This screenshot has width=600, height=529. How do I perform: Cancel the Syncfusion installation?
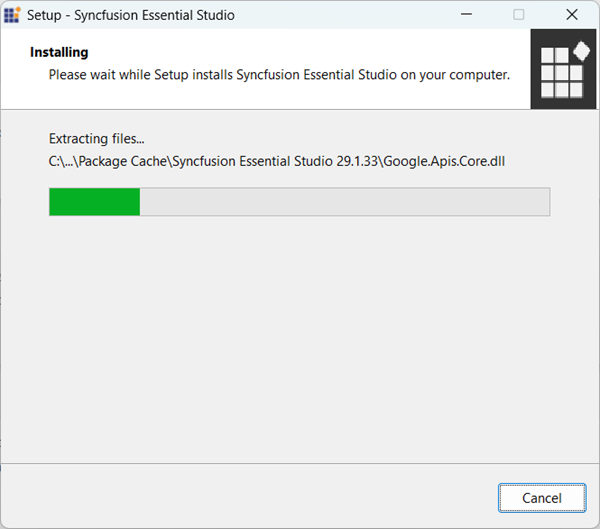tap(542, 498)
